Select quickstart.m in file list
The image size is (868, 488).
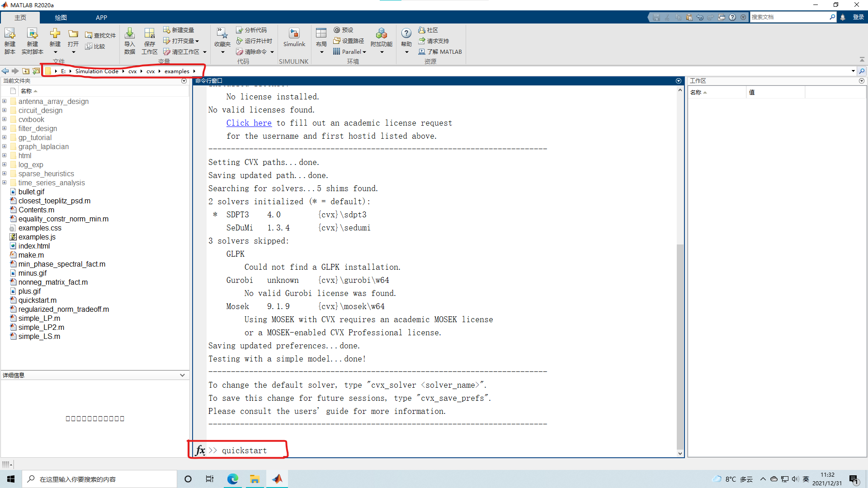point(38,300)
